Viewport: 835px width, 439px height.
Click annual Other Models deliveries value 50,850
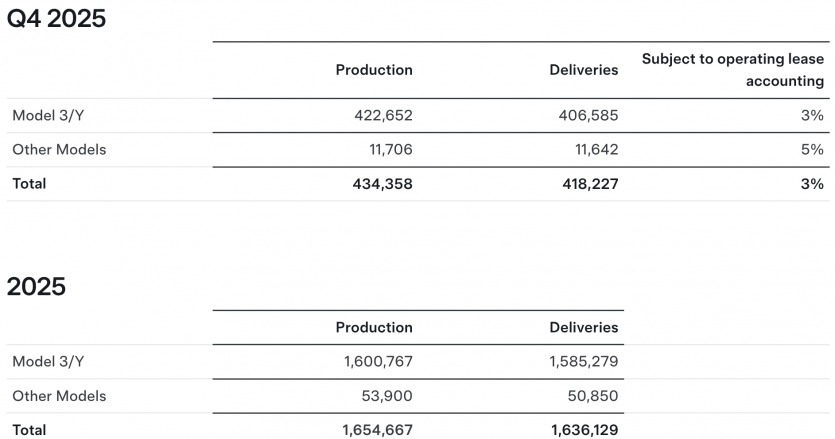point(594,396)
